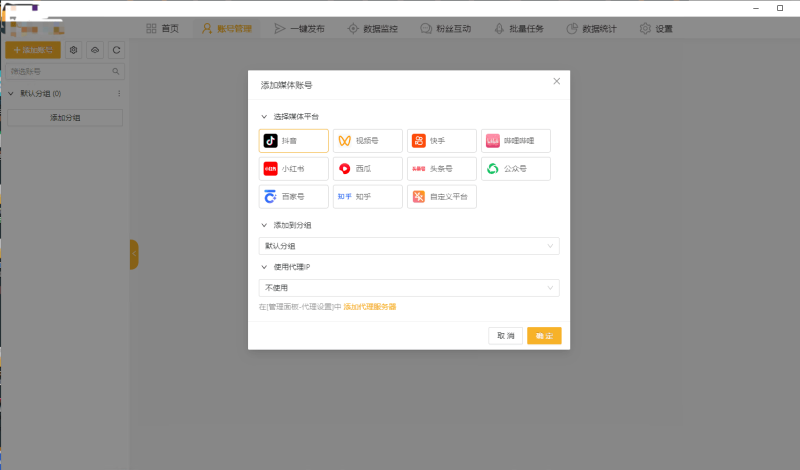Pick the 知乎 platform card

(x=367, y=196)
